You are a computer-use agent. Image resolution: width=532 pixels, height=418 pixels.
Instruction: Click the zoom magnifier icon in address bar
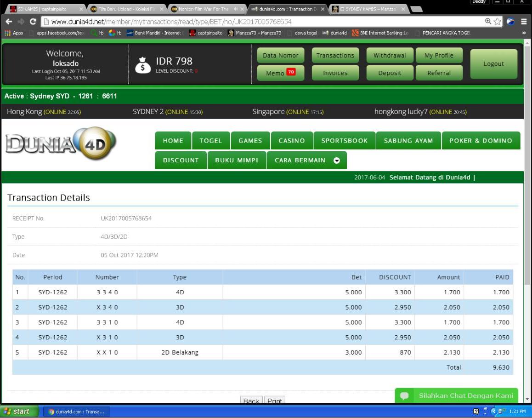[488, 22]
